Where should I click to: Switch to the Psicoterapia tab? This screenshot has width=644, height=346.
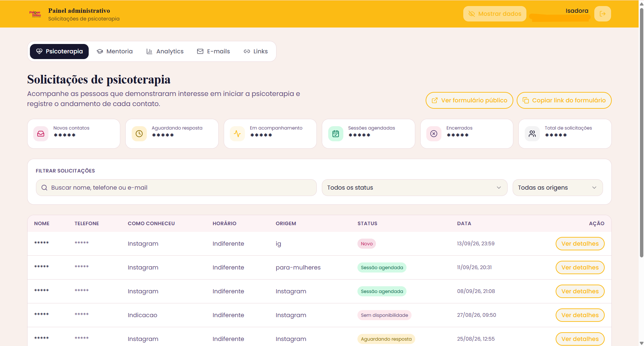tap(59, 51)
